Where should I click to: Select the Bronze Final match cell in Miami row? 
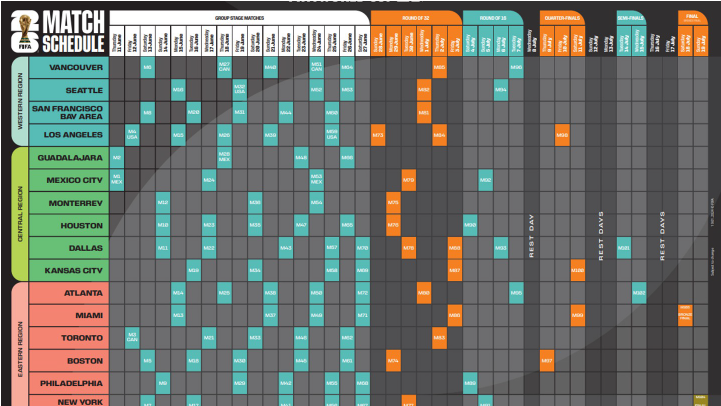[686, 315]
